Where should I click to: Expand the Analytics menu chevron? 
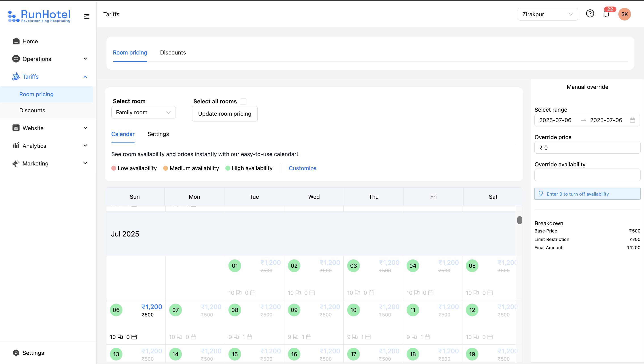(x=85, y=146)
